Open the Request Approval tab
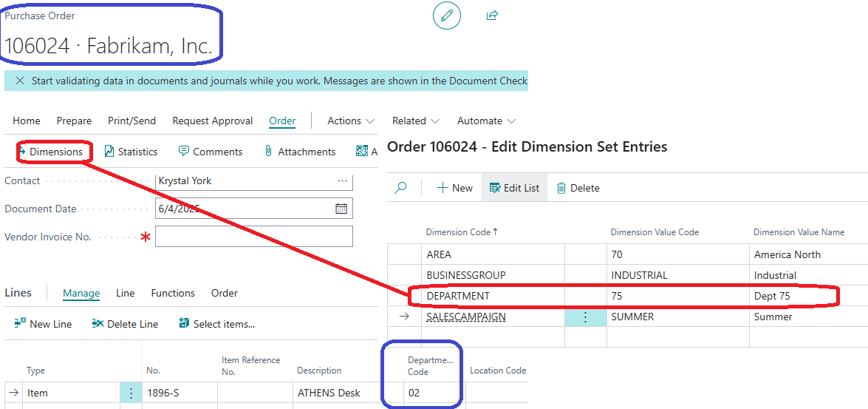868x409 pixels. point(213,121)
